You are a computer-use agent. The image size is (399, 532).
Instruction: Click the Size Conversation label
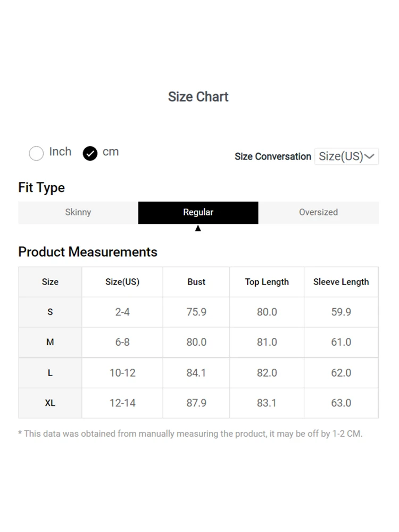point(273,156)
